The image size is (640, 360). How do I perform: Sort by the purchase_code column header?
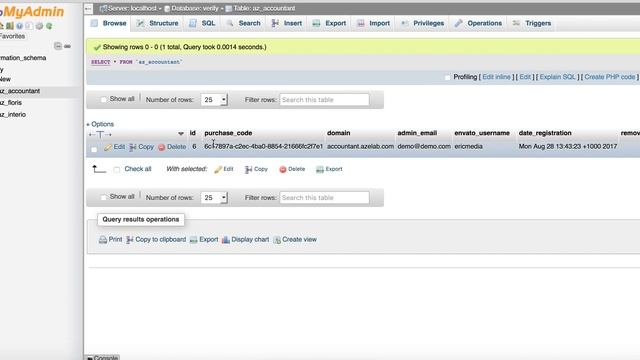228,133
